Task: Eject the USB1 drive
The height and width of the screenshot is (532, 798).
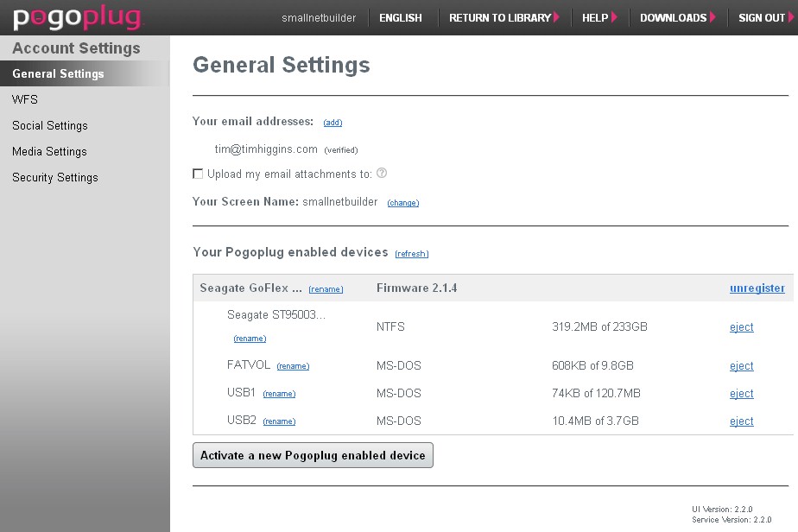Action: [742, 393]
